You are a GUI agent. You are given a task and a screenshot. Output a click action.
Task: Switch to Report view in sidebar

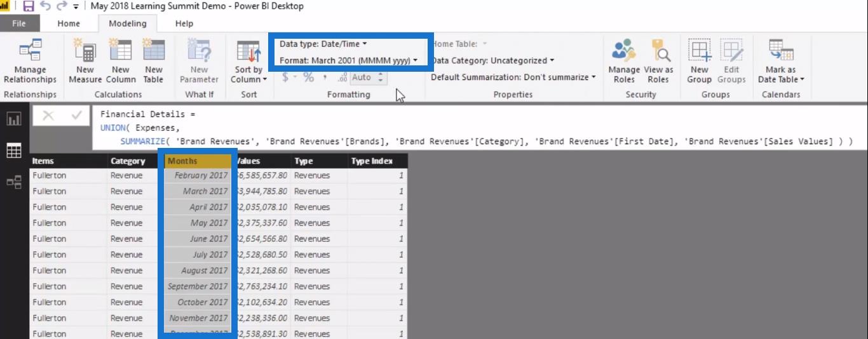pyautogui.click(x=14, y=119)
